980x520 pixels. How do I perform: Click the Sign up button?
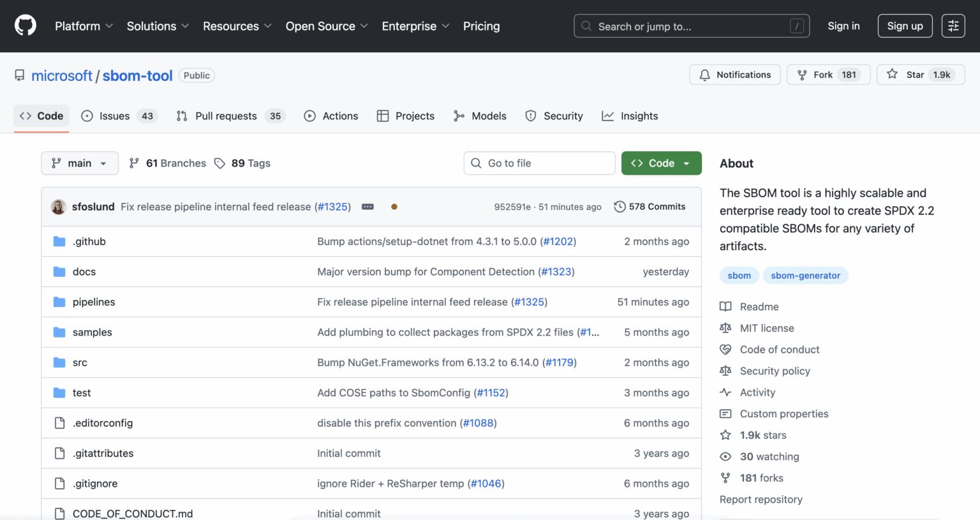pos(905,26)
